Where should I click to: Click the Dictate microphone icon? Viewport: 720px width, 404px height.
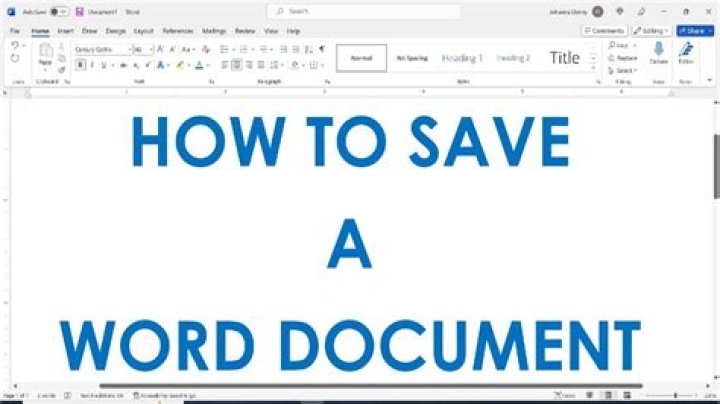coord(658,50)
